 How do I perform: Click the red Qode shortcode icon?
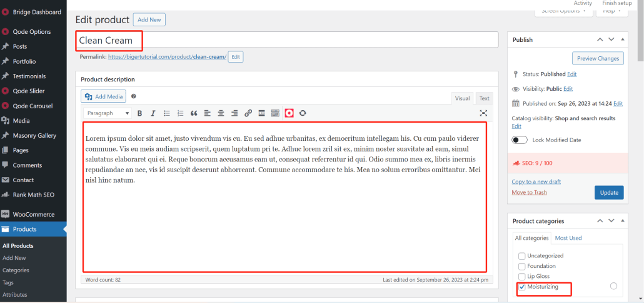pyautogui.click(x=289, y=113)
